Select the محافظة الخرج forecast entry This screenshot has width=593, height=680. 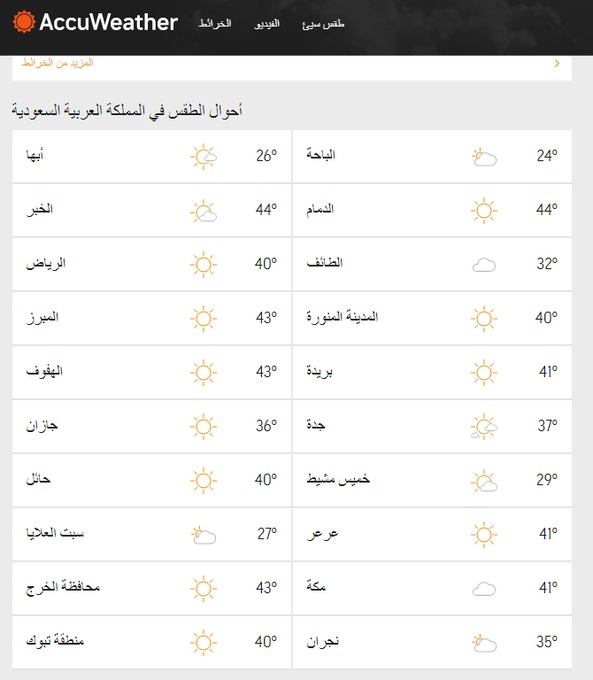(151, 588)
